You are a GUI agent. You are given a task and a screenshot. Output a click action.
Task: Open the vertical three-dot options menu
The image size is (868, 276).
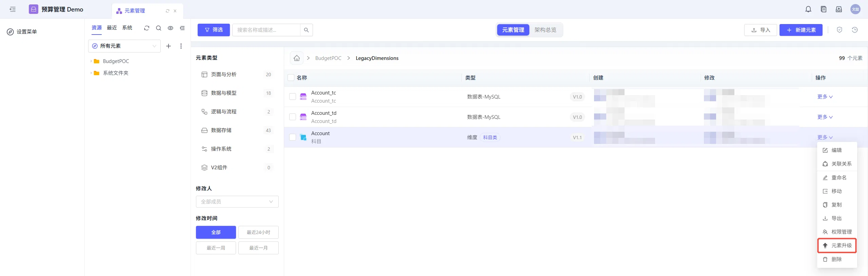(x=181, y=46)
